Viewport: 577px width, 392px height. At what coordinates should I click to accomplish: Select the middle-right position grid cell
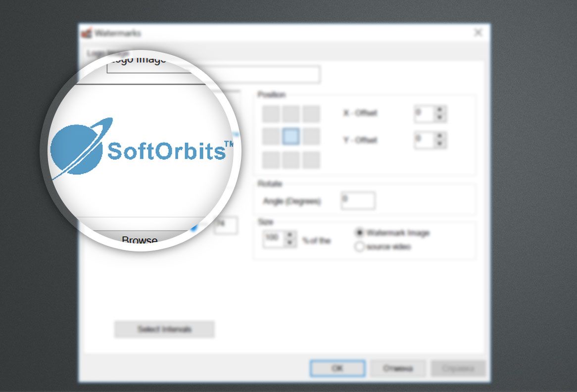(311, 136)
